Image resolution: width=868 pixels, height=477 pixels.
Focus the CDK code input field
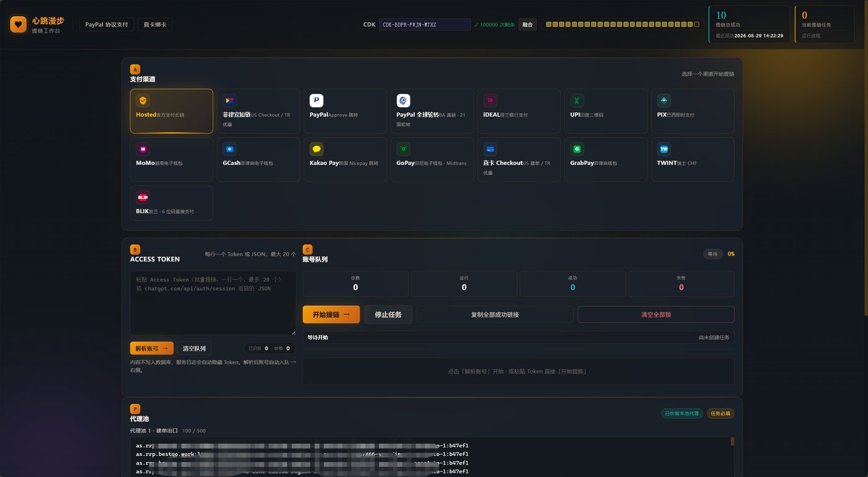click(425, 25)
